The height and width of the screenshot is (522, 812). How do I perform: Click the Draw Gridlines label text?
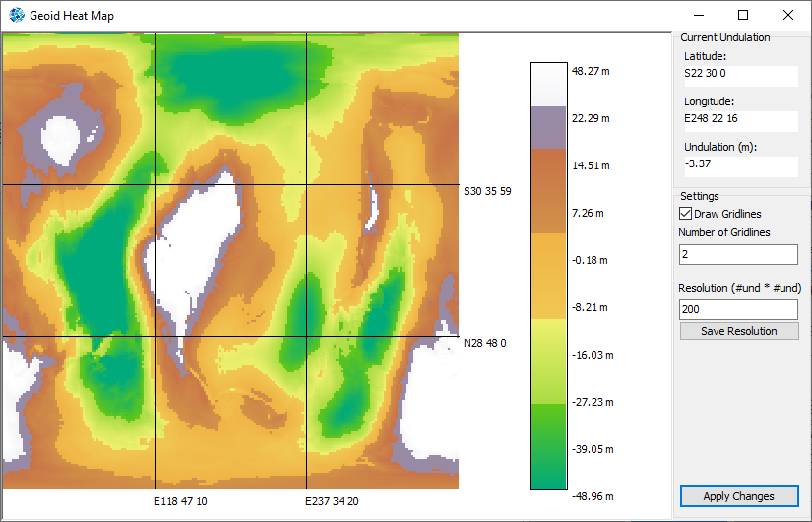click(727, 214)
